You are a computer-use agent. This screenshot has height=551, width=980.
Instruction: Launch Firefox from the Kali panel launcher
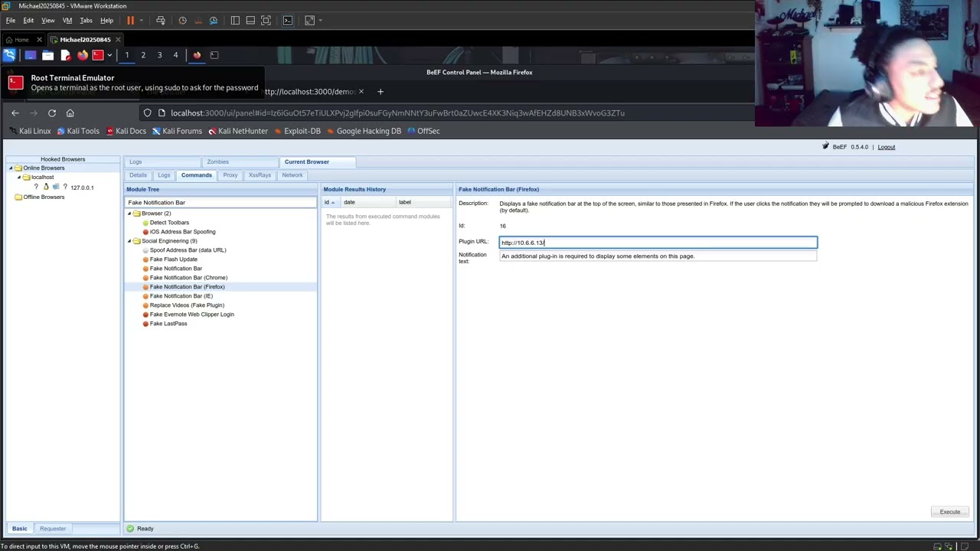[x=83, y=55]
